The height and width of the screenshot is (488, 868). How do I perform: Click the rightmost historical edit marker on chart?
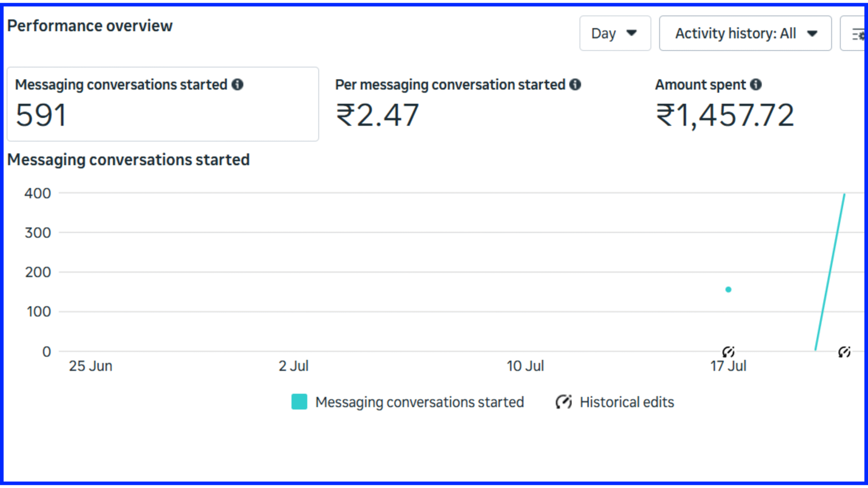coord(844,352)
